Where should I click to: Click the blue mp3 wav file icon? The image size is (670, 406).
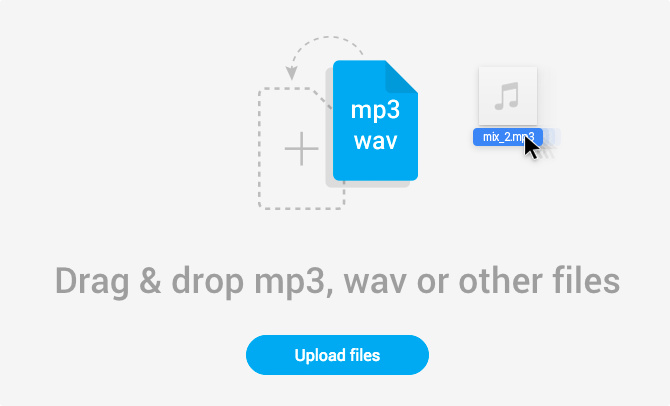point(375,121)
